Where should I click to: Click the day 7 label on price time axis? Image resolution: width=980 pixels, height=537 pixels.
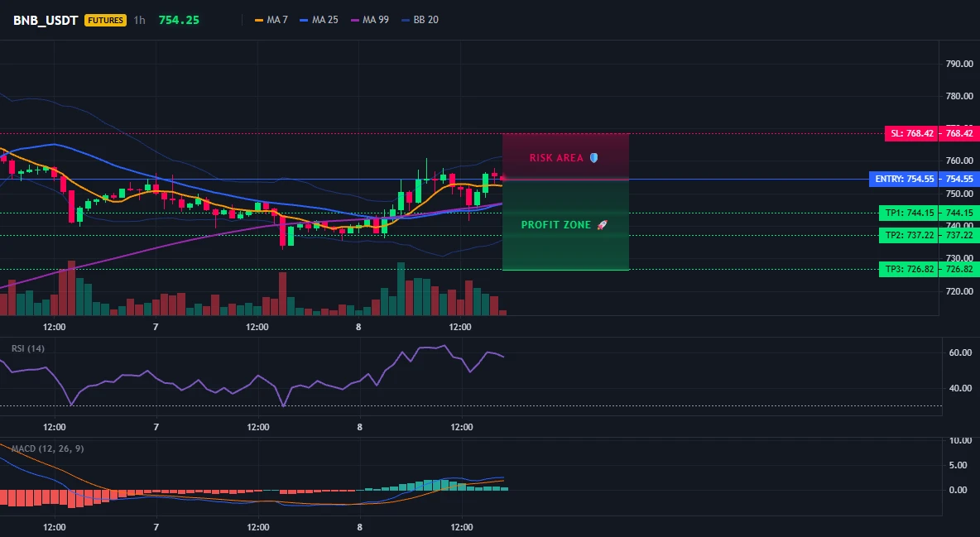click(156, 327)
